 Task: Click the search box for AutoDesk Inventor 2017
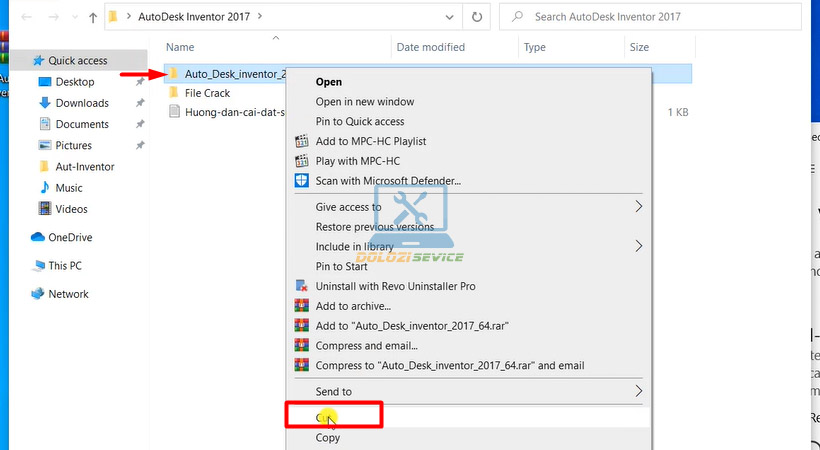click(x=650, y=17)
